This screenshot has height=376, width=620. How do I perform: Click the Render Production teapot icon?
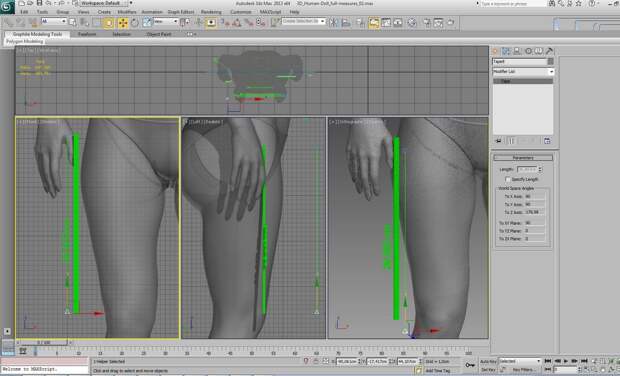tap(450, 23)
